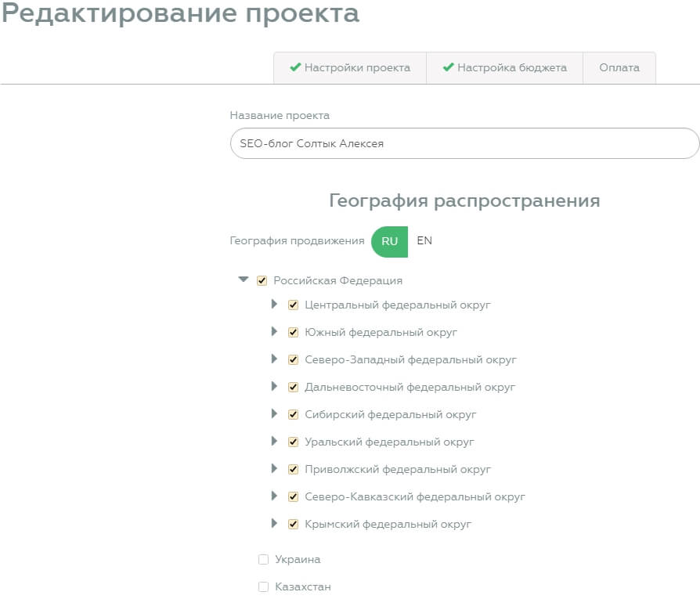Uncheck Приволжский федеральный округ checkbox
The height and width of the screenshot is (599, 700).
tap(294, 470)
